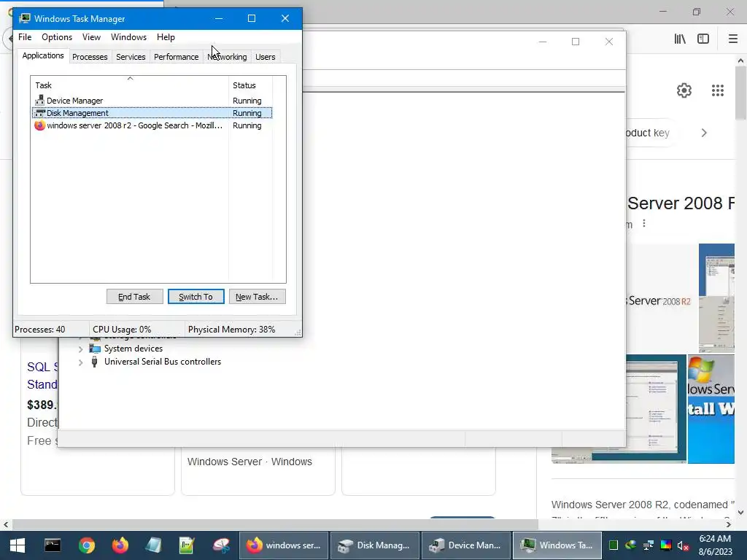Switch to the Services tab

point(131,57)
